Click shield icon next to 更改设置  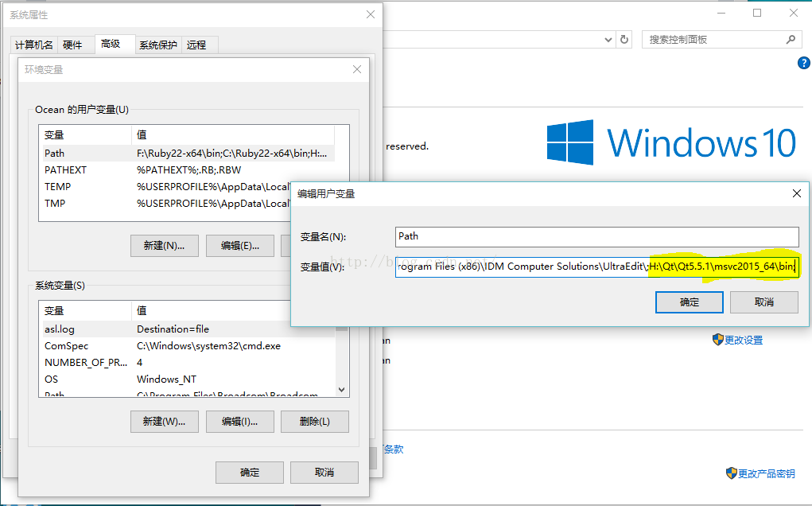(x=717, y=340)
